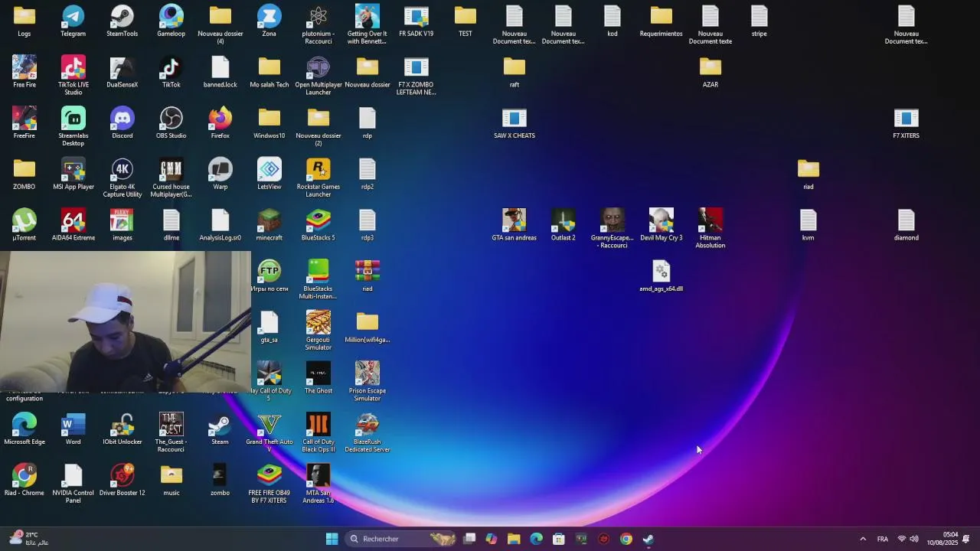
Task: Select the stripe document
Action: pyautogui.click(x=759, y=21)
